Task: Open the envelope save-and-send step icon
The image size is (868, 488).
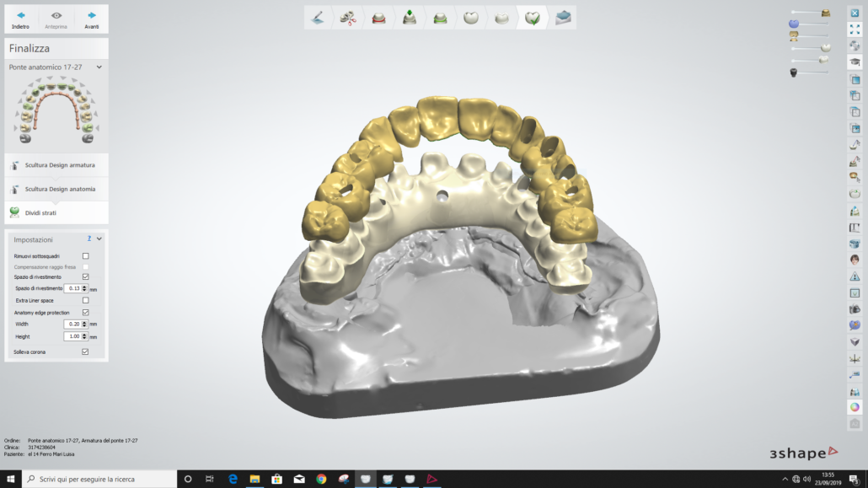Action: click(x=563, y=18)
